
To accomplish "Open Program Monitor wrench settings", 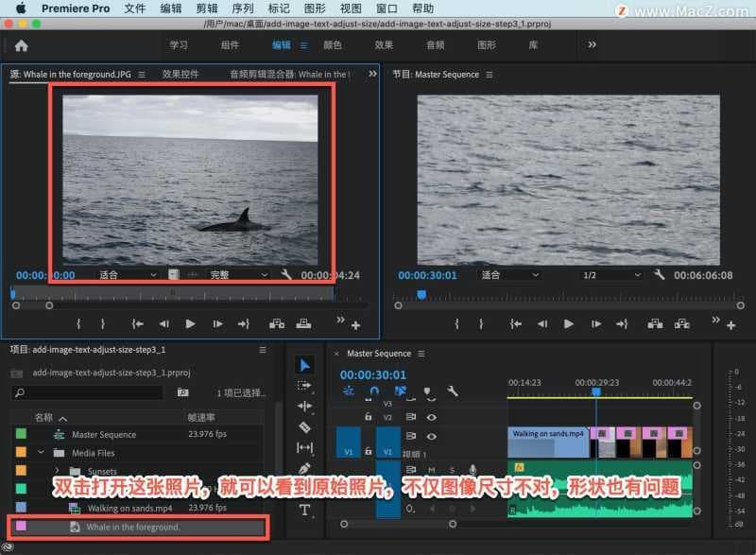I will click(660, 275).
